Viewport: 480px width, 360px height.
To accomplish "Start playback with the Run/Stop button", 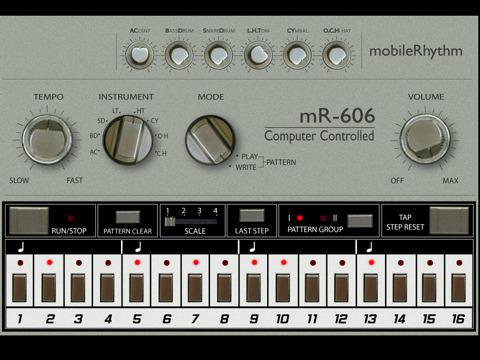I will (29, 221).
